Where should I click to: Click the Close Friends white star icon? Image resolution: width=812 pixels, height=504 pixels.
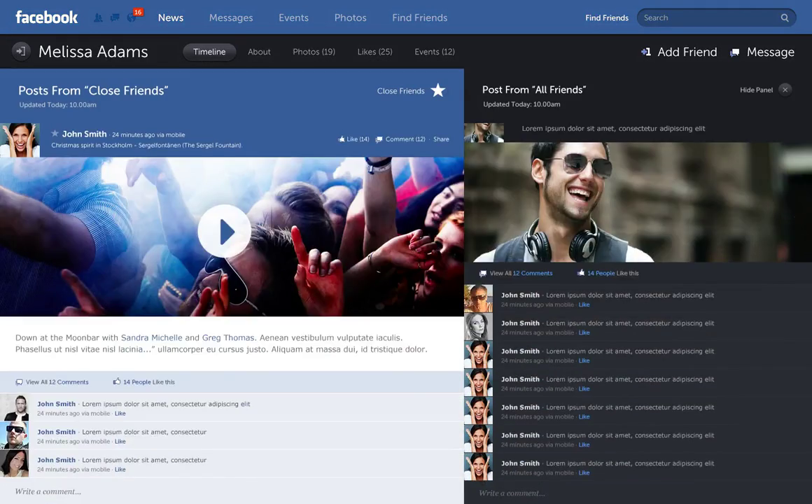coord(438,90)
